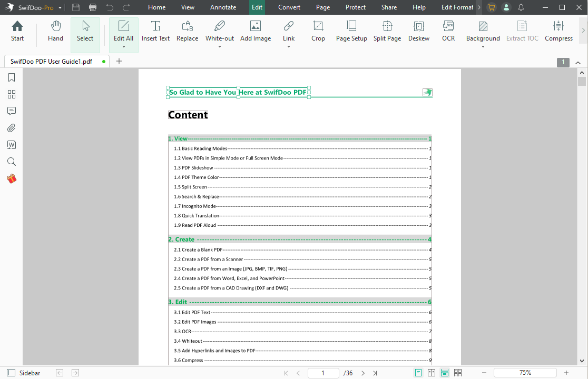
Task: Open the zoom percentage 75% box
Action: (x=525, y=373)
